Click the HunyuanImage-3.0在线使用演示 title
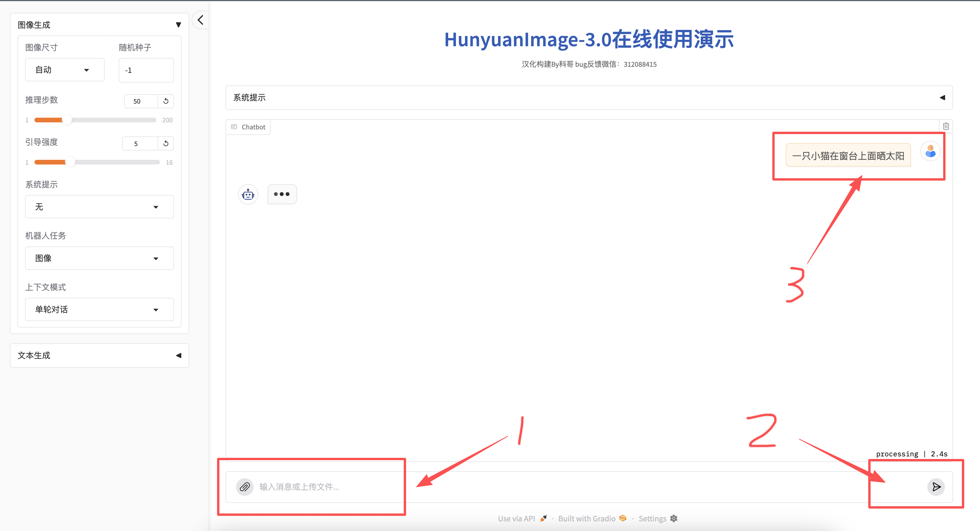 [x=589, y=39]
